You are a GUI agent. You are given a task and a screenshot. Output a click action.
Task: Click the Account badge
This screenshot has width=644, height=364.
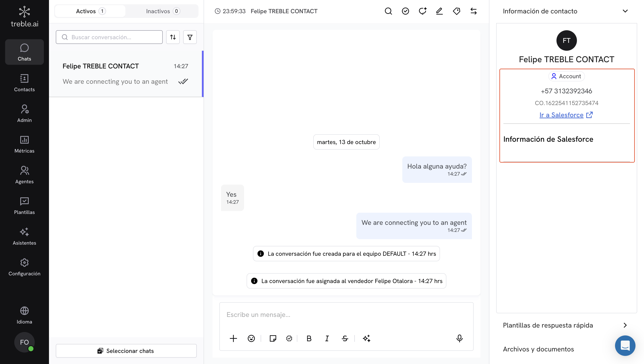566,76
